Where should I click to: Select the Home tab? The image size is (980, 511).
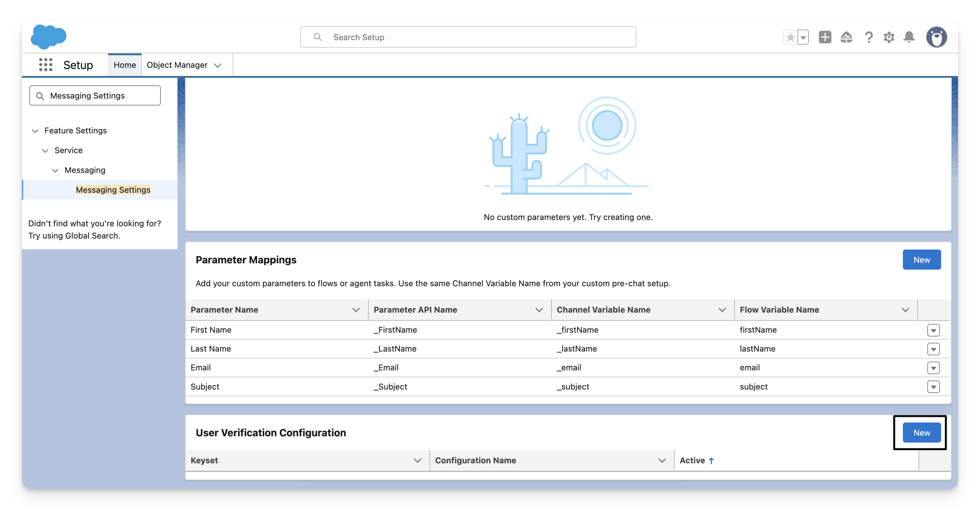124,65
